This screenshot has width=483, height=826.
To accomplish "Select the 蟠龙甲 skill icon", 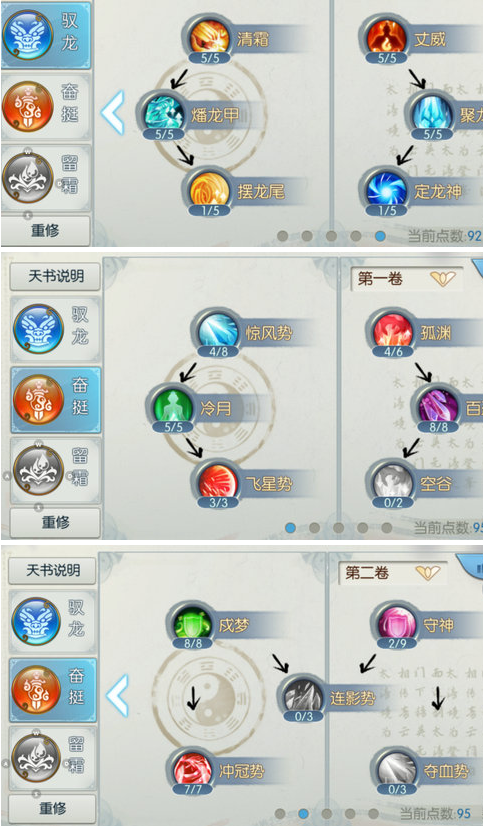I will (x=164, y=114).
